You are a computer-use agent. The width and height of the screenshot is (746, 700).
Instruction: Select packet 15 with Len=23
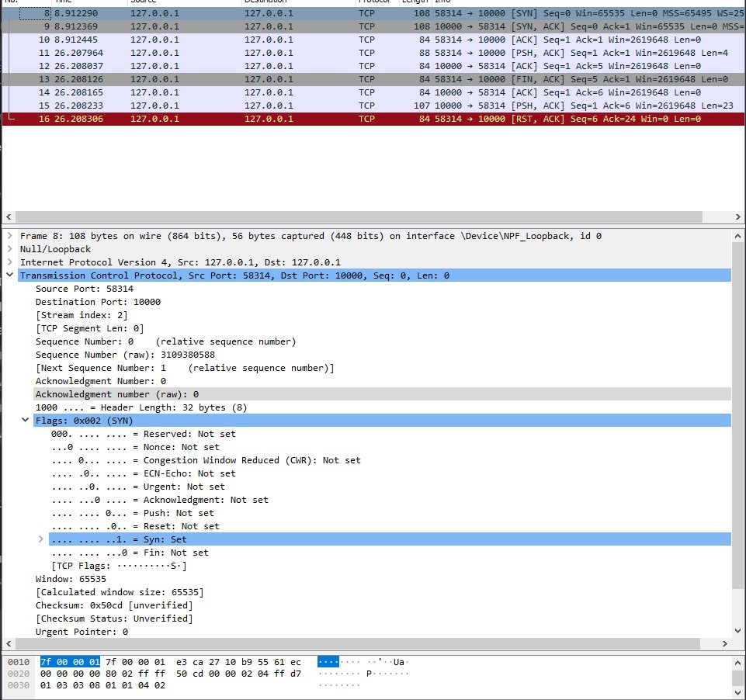[373, 106]
